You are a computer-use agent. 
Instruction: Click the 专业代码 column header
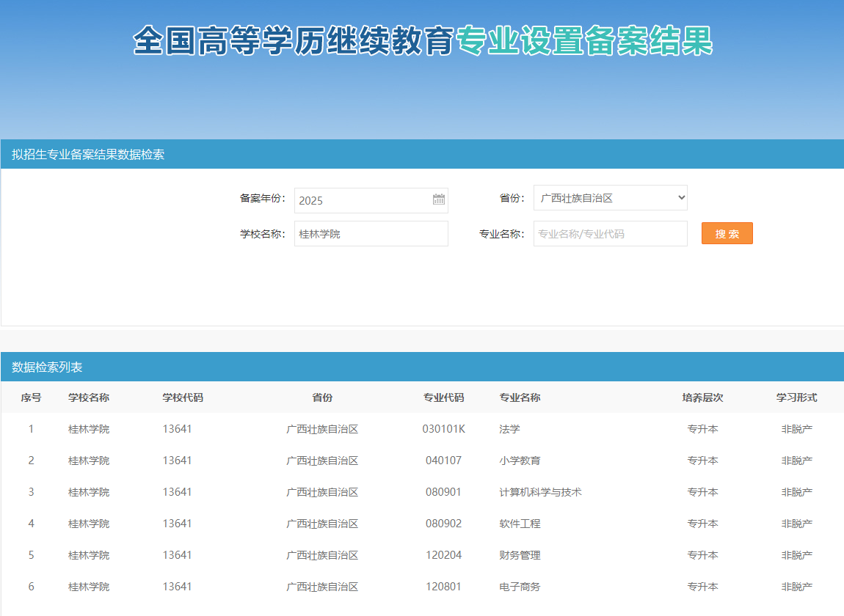443,397
